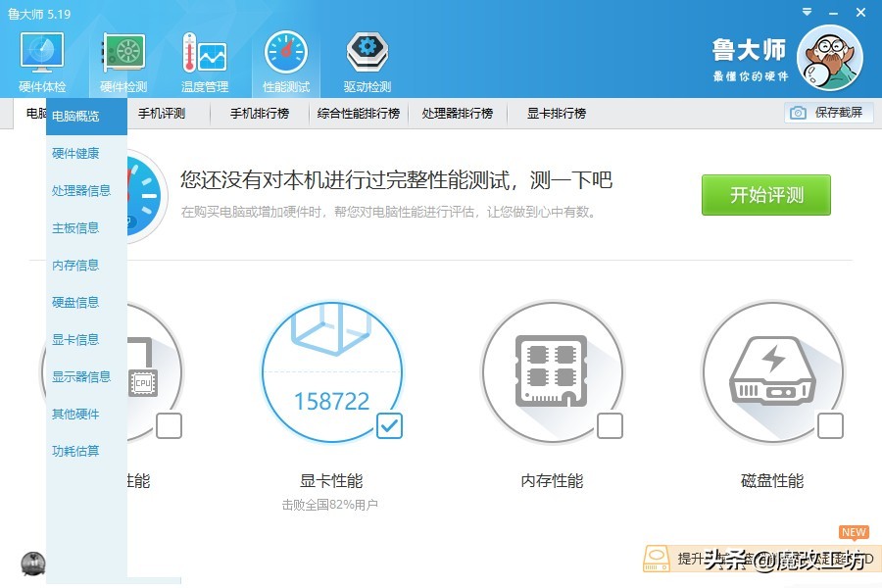Click the CPU icon above 处理器性能
The height and width of the screenshot is (588, 882).
142,382
